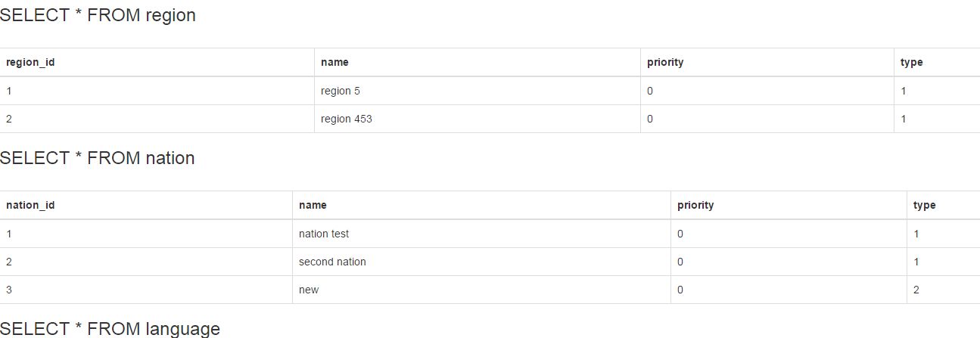Click the name header in nation table
Image resolution: width=980 pixels, height=338 pixels.
[313, 205]
